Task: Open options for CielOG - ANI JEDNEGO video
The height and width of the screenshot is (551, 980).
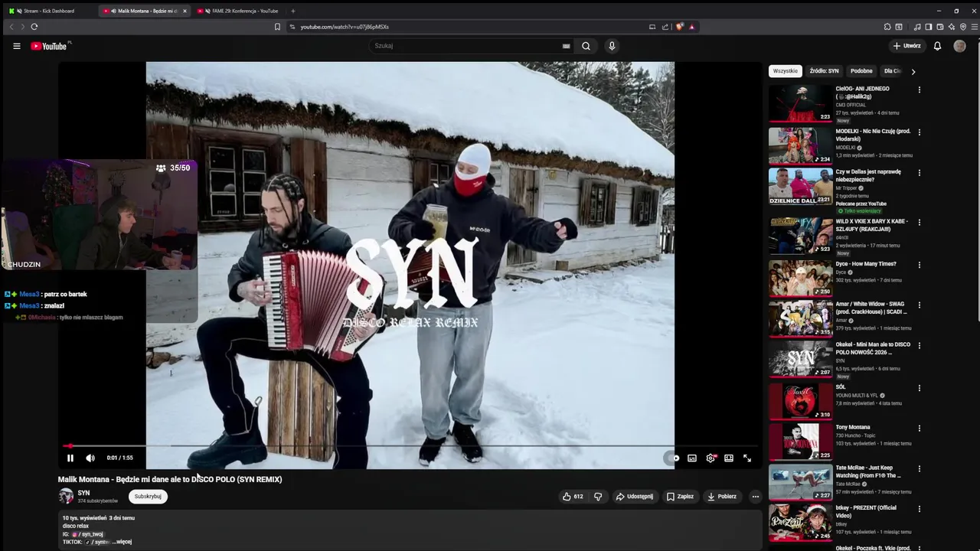Action: click(x=919, y=90)
